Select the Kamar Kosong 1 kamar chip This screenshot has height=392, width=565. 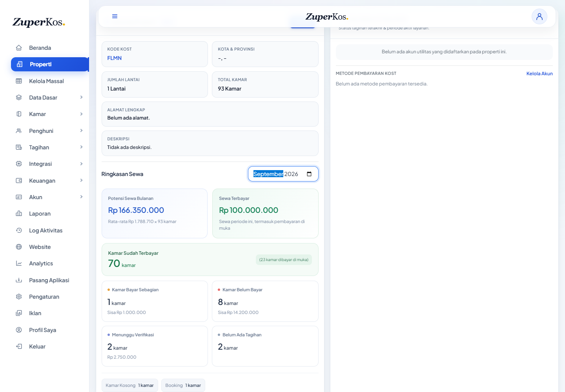click(130, 385)
